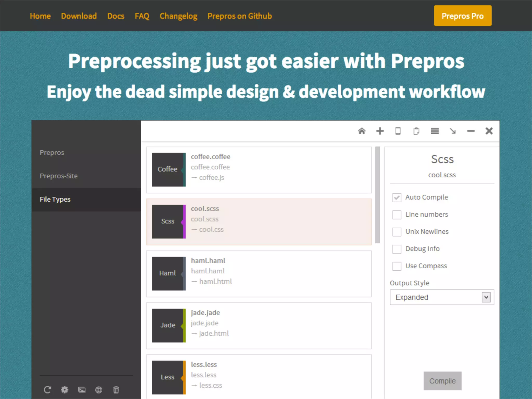The width and height of the screenshot is (532, 399).
Task: Click the hamburger menu icon in the toolbar
Action: tap(435, 131)
